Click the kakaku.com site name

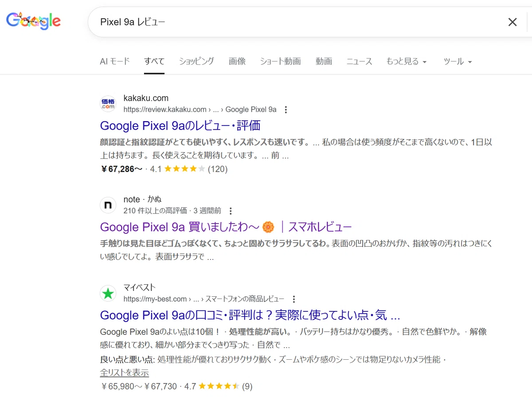(x=146, y=98)
